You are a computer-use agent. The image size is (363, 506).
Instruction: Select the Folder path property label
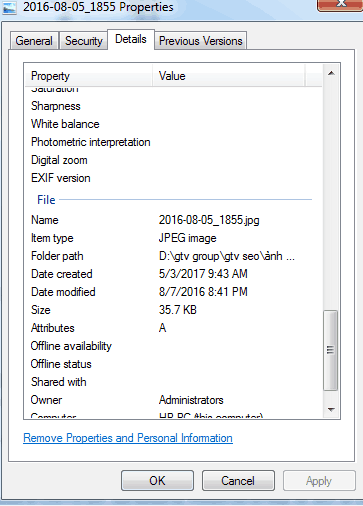click(57, 256)
